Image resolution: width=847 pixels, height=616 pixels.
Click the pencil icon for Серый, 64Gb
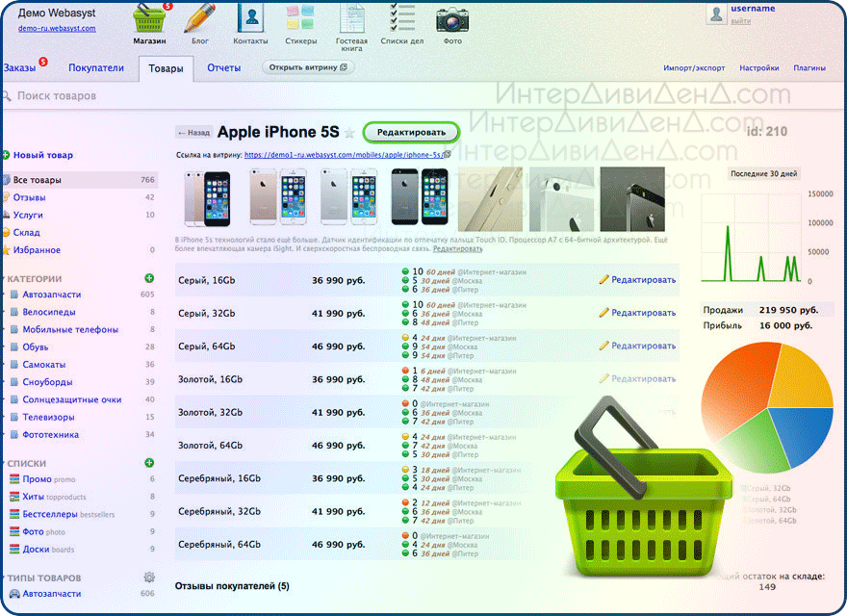(603, 346)
